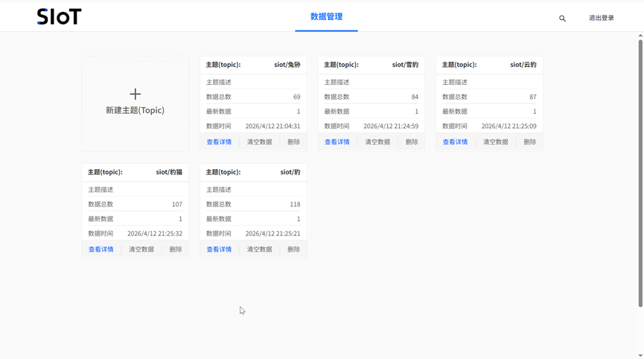Viewport: 644px width, 359px height.
Task: Click 新建主题(Topic) card label
Action: point(135,110)
